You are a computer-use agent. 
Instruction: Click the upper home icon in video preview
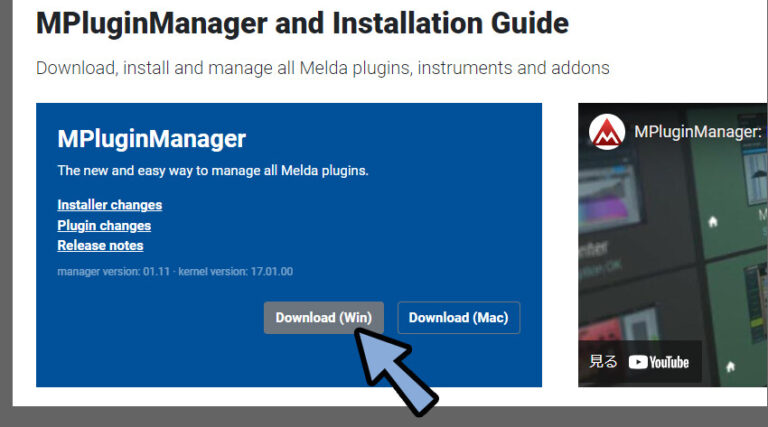[713, 221]
